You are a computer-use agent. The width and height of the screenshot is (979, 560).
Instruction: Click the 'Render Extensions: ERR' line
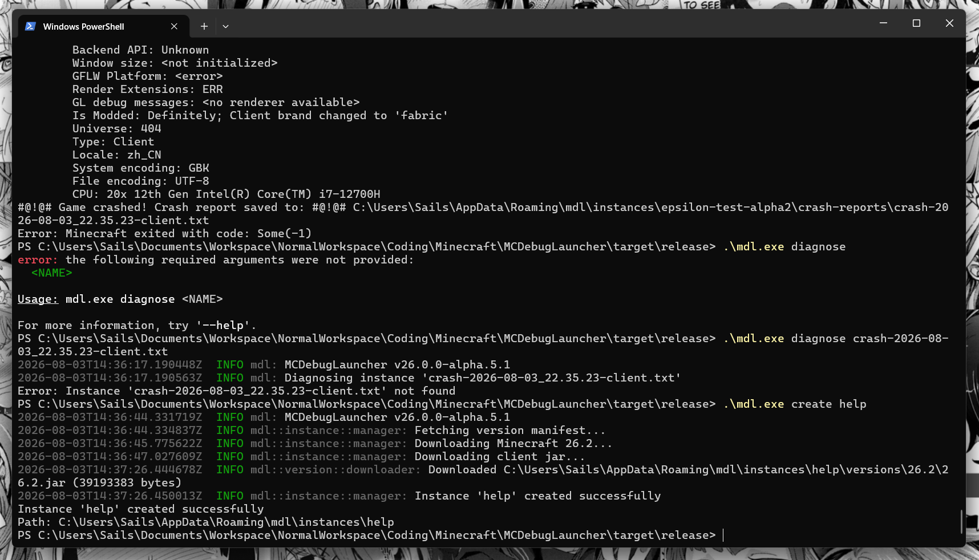pos(147,90)
